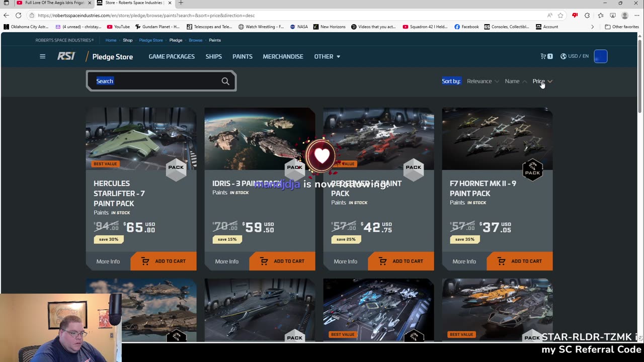Image resolution: width=644 pixels, height=362 pixels.
Task: Click the $65.80 price on Hercules pack
Action: point(140,227)
